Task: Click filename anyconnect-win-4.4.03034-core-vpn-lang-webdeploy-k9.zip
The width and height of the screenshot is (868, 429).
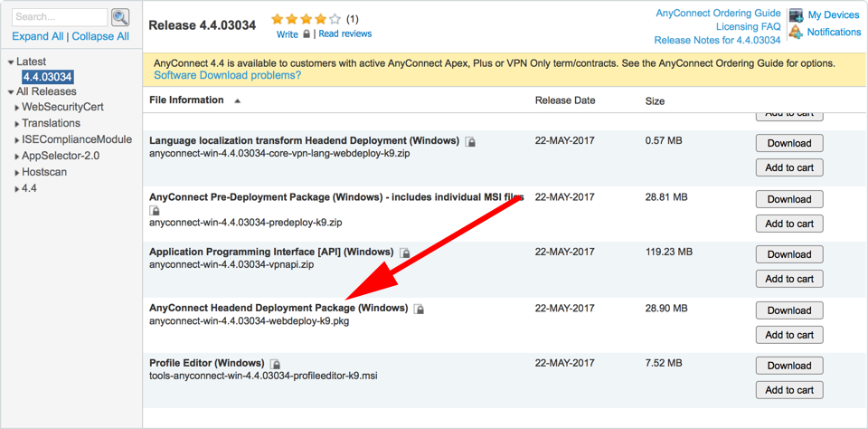Action: pos(279,154)
